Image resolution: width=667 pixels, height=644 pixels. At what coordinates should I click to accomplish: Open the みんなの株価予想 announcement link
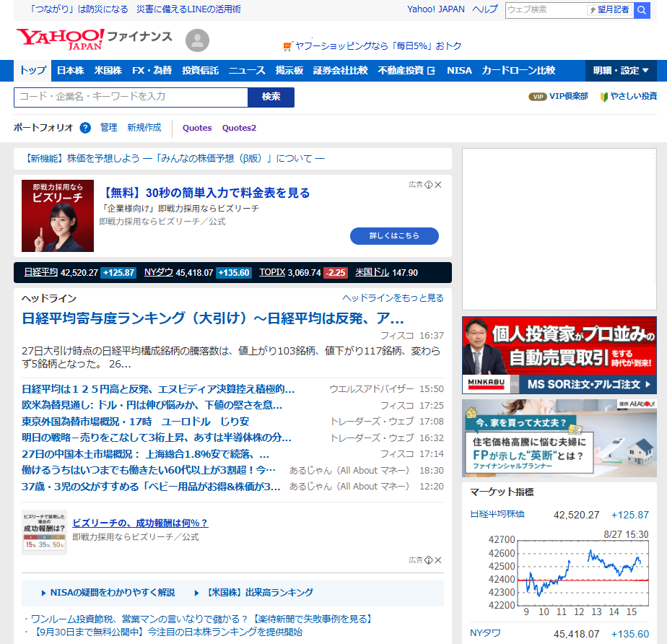[175, 159]
